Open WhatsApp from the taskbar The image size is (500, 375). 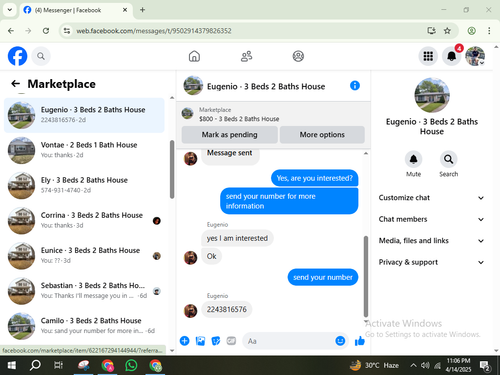point(131,365)
